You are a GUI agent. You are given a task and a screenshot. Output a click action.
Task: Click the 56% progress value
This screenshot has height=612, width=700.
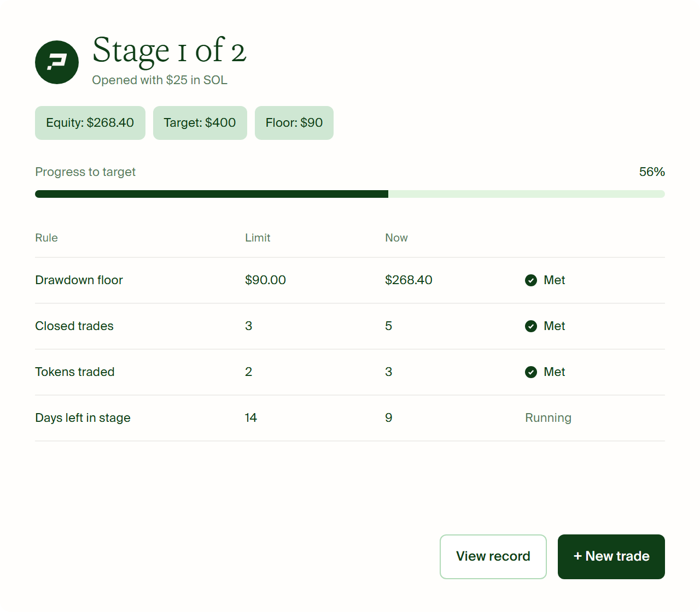pos(652,172)
